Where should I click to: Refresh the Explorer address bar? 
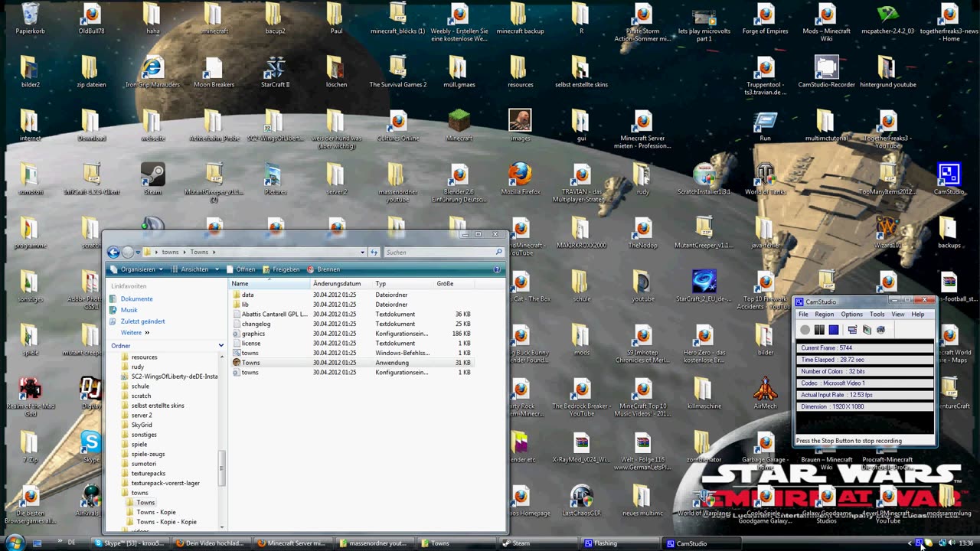click(x=374, y=252)
